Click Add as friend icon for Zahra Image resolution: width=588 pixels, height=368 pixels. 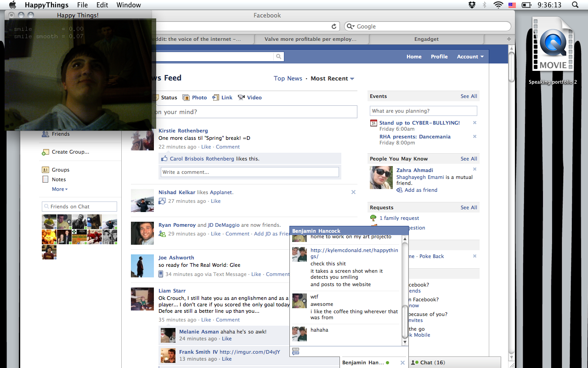tap(400, 190)
